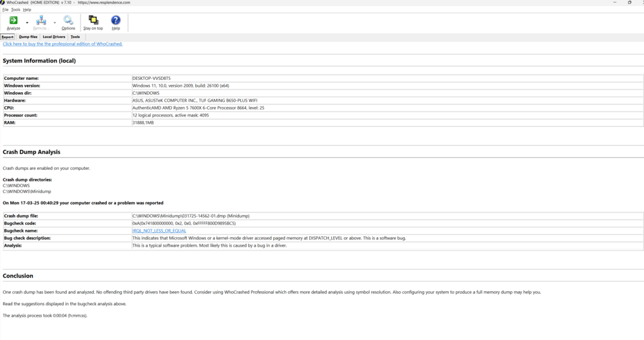The image size is (644, 340).
Task: Switch to the Local Drivers tab
Action: [x=54, y=37]
